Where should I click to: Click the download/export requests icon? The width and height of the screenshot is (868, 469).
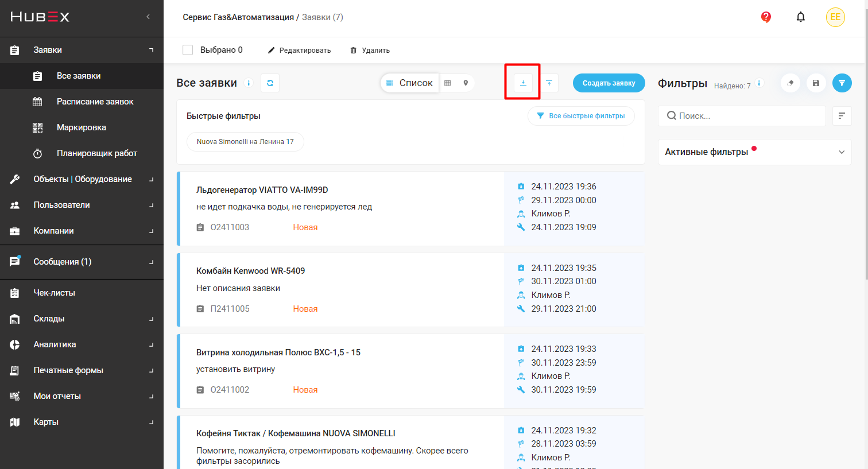pos(522,83)
